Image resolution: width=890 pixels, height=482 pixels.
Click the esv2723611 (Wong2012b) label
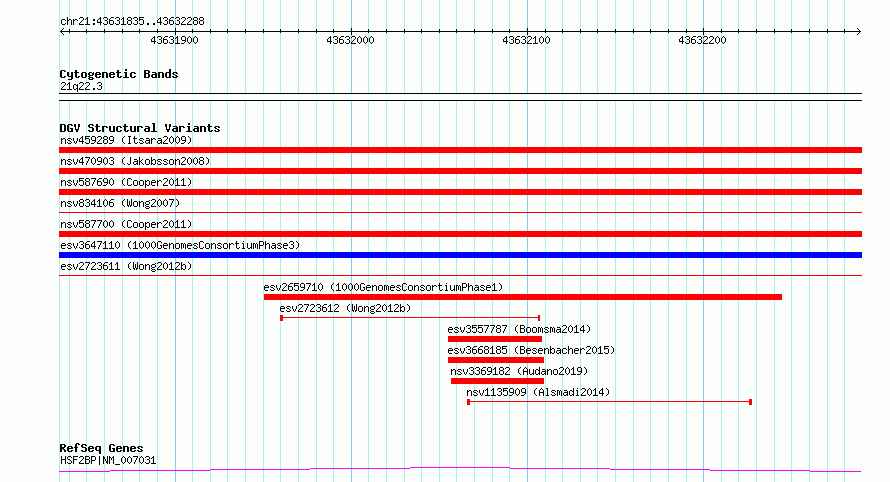pyautogui.click(x=126, y=266)
